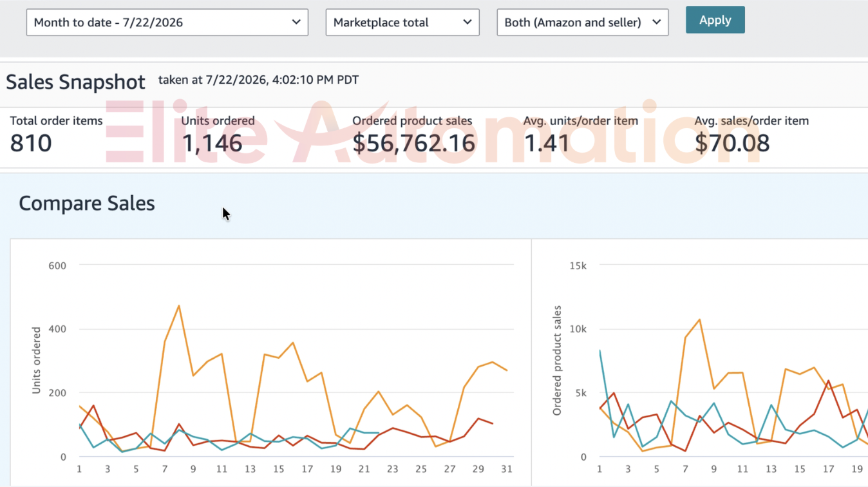This screenshot has height=487, width=868.
Task: Click the Avg. units/order item label
Action: (581, 120)
